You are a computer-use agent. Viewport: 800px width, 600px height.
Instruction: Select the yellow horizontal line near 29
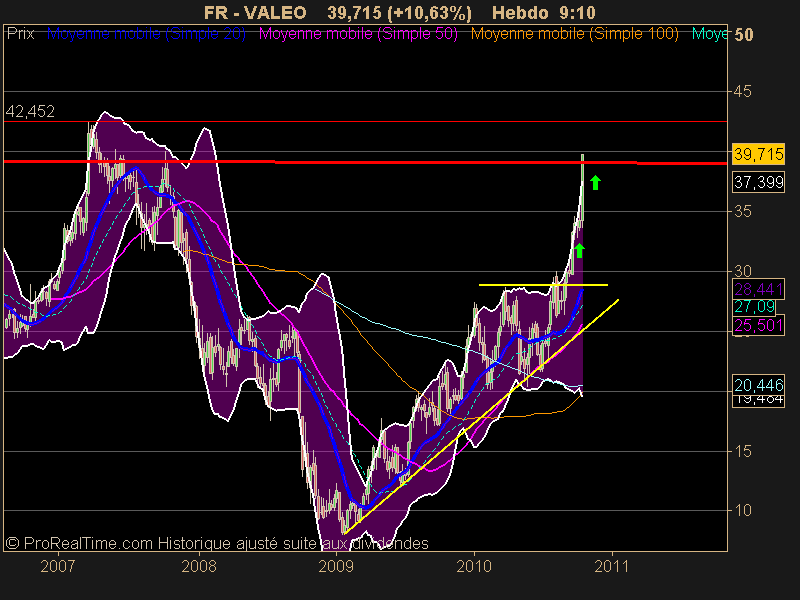[543, 285]
